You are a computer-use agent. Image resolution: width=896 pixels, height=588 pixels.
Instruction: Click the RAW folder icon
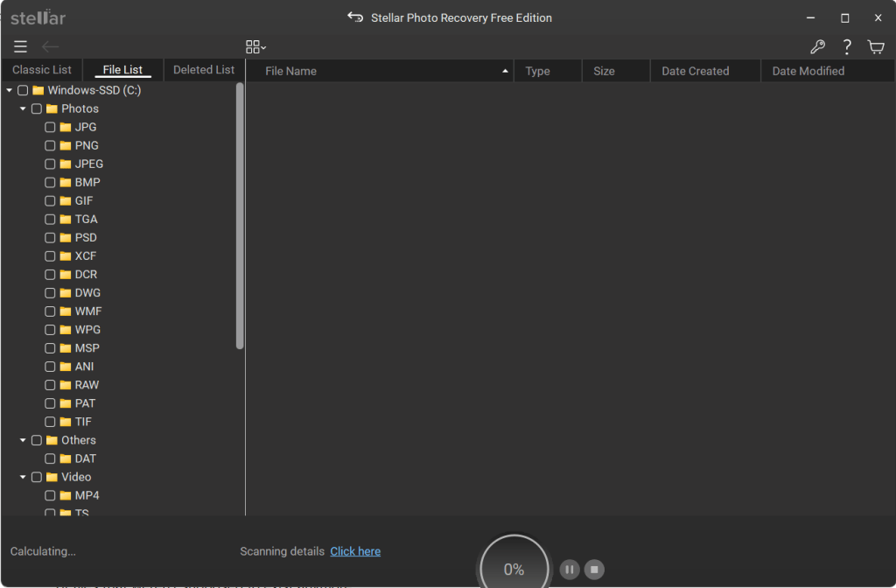tap(66, 385)
